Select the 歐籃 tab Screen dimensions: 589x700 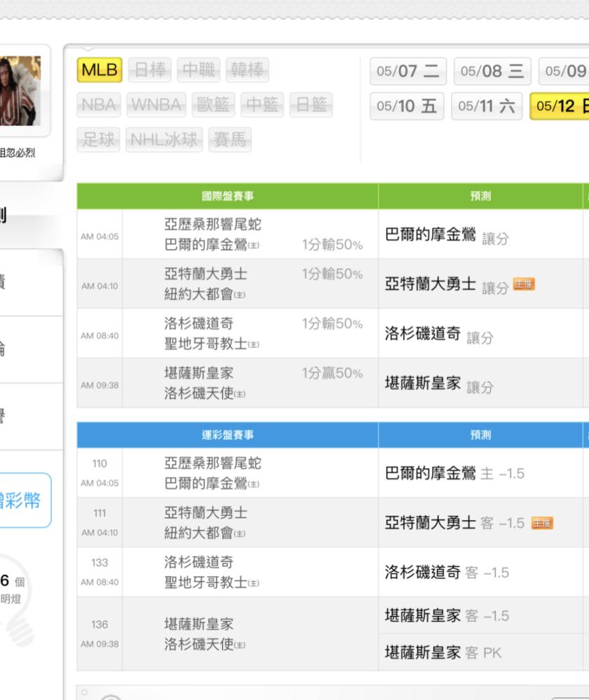tap(214, 105)
